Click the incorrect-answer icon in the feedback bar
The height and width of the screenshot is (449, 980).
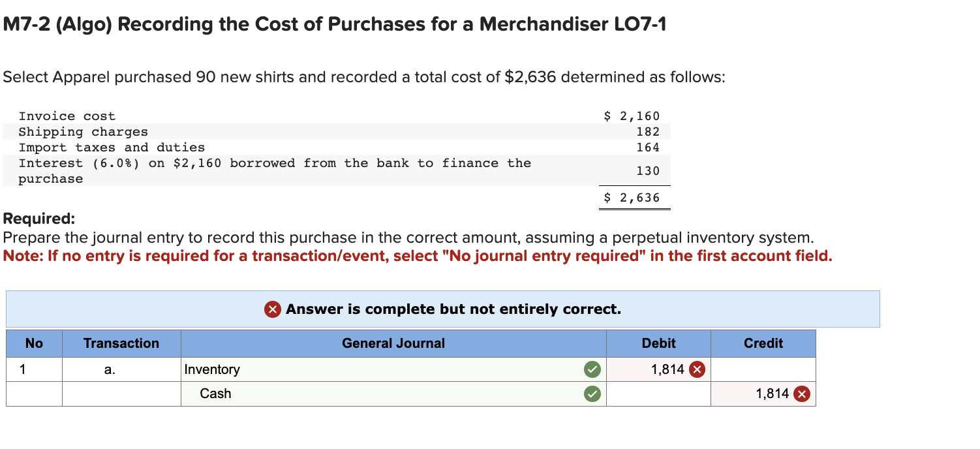point(274,309)
